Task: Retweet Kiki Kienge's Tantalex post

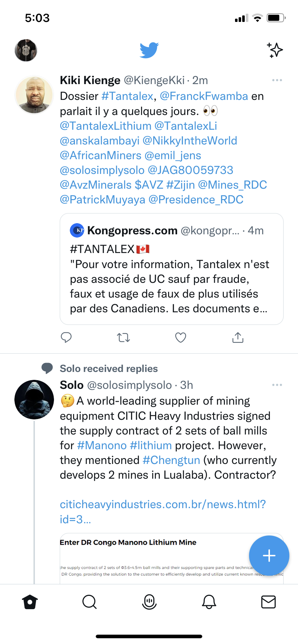Action: coord(123,337)
